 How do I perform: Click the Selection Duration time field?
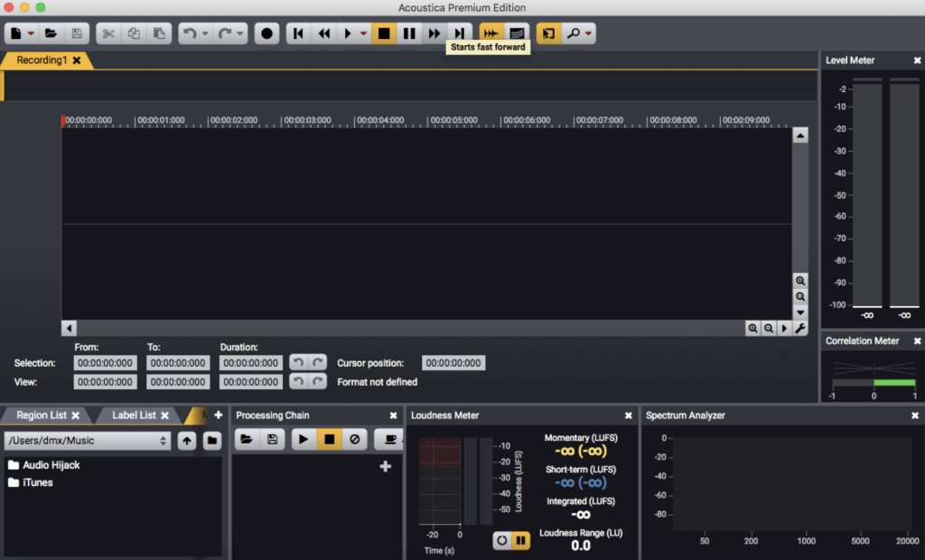[x=251, y=363]
